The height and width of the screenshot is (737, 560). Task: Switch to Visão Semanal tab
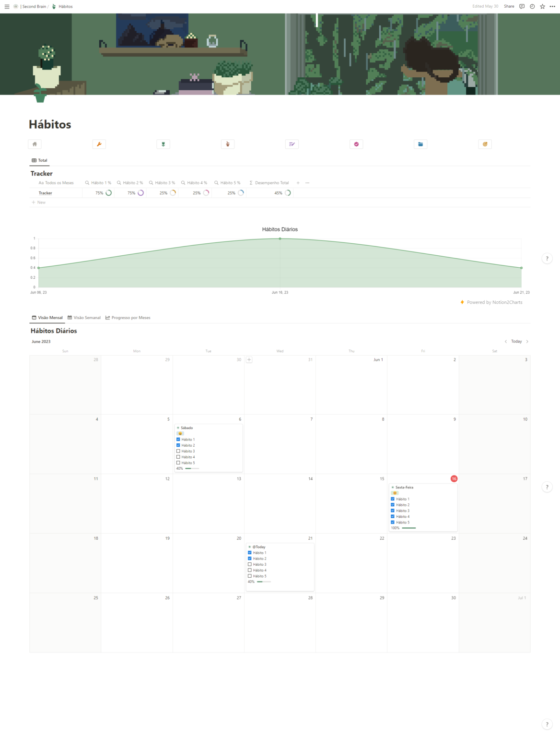point(84,318)
